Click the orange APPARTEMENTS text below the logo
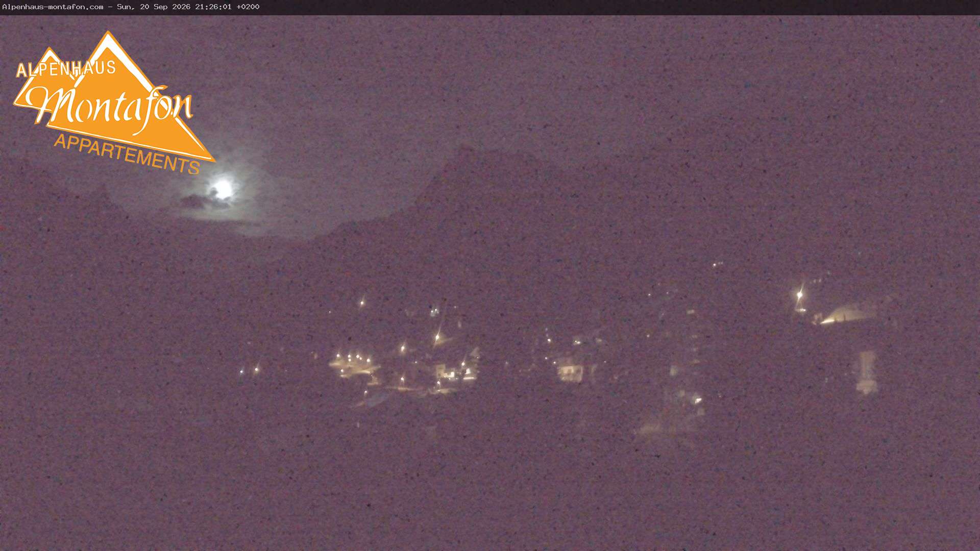 [127, 154]
